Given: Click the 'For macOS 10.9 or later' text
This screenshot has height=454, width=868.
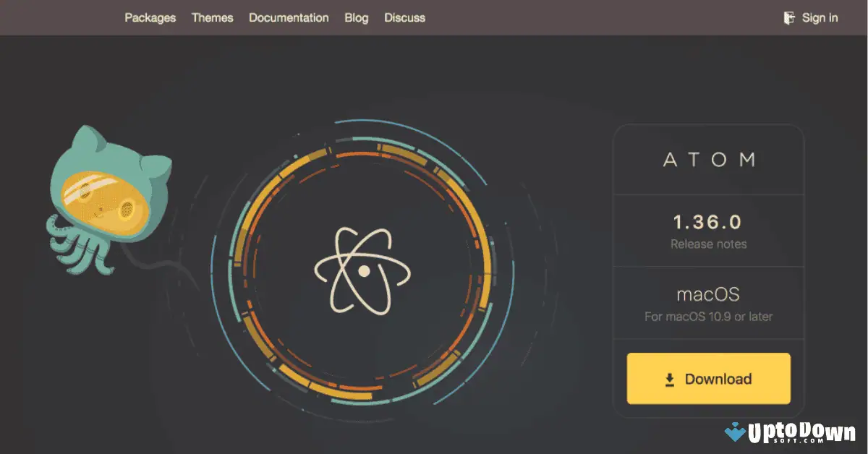Looking at the screenshot, I should pos(707,316).
